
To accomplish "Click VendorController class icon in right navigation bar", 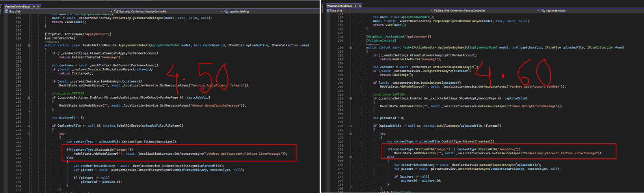I will pos(436,11).
